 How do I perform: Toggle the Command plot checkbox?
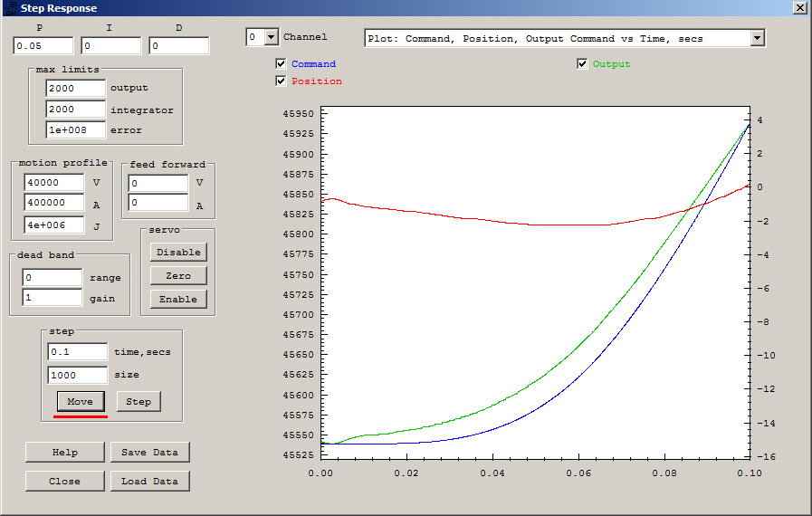(x=281, y=63)
